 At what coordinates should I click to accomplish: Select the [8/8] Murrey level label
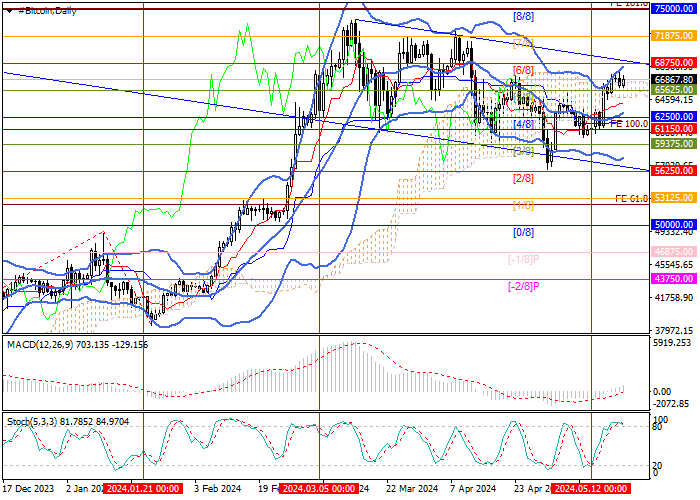tap(522, 17)
